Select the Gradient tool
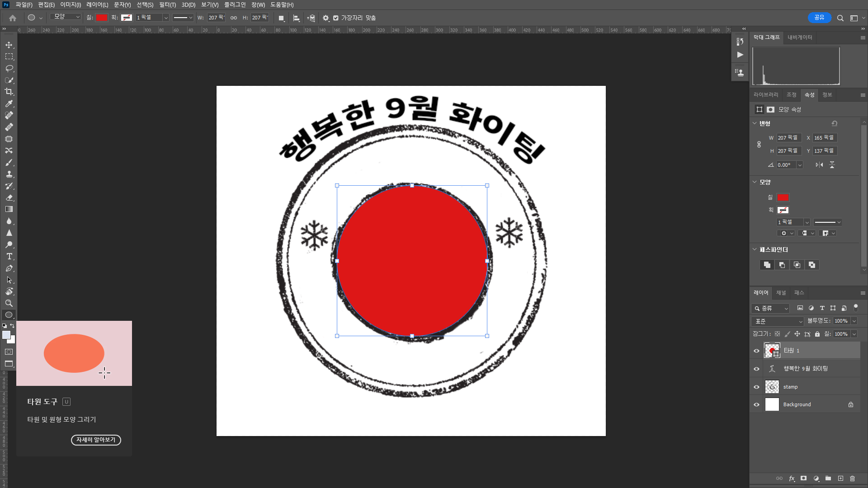The width and height of the screenshot is (868, 488). pos(9,209)
